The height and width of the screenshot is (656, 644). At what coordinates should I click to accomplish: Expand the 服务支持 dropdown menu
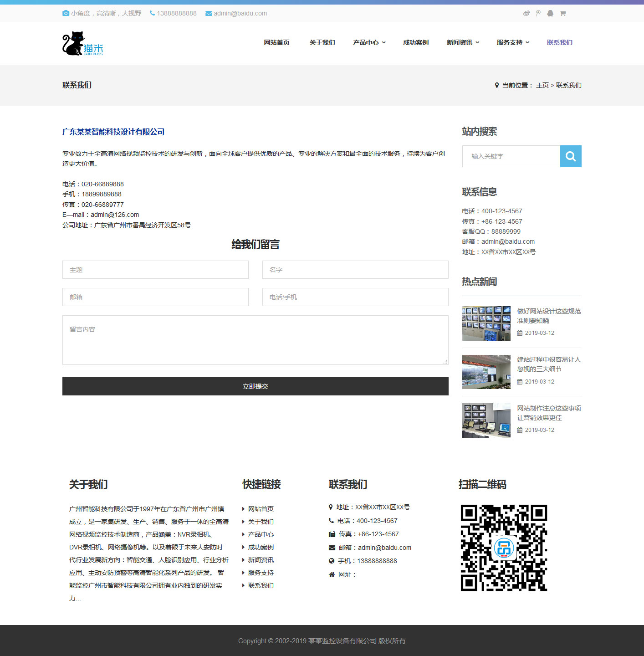[x=513, y=42]
